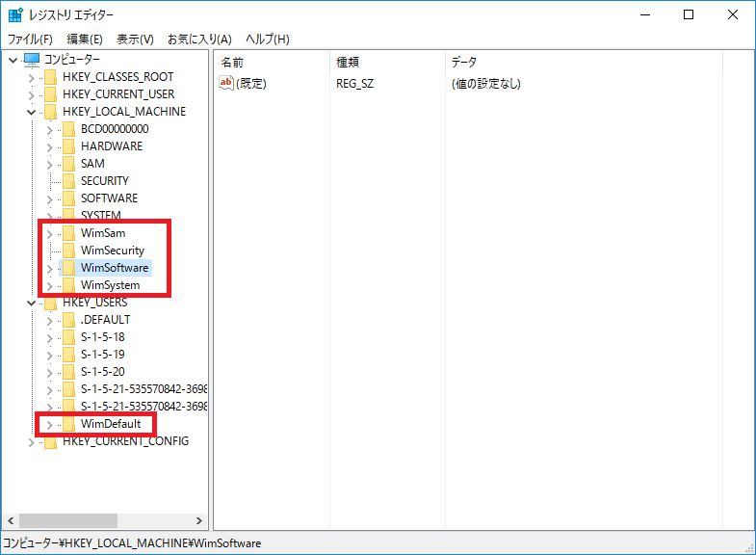Image resolution: width=756 pixels, height=555 pixels.
Task: Click the S-1-5-20 folder icon
Action: (x=69, y=372)
